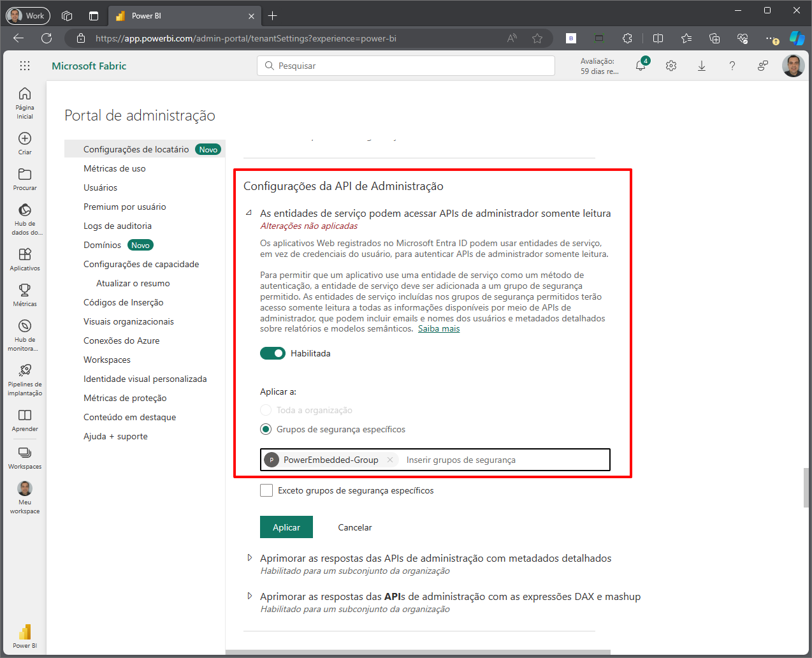Open the settings gear icon
The height and width of the screenshot is (658, 812).
click(671, 66)
